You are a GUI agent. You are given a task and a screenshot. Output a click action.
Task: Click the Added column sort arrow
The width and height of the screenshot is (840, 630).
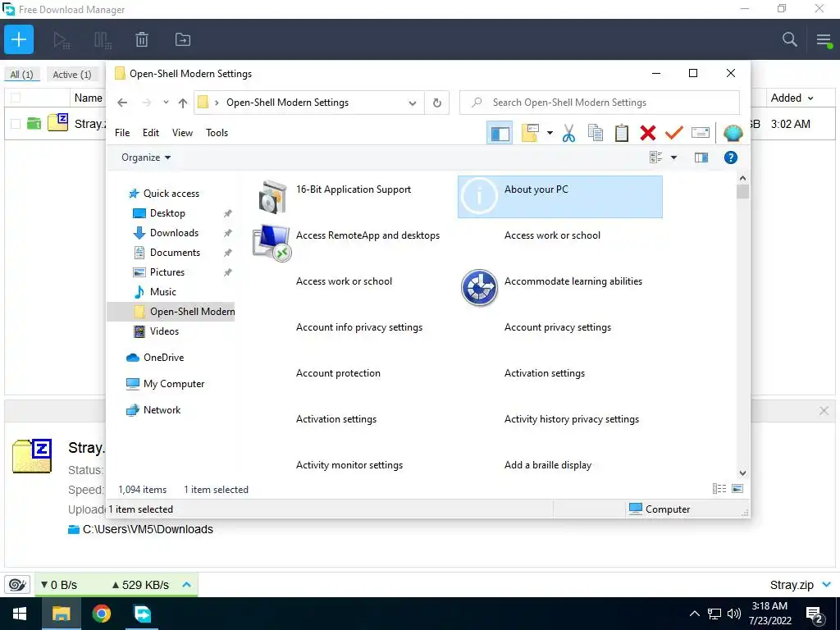click(810, 98)
